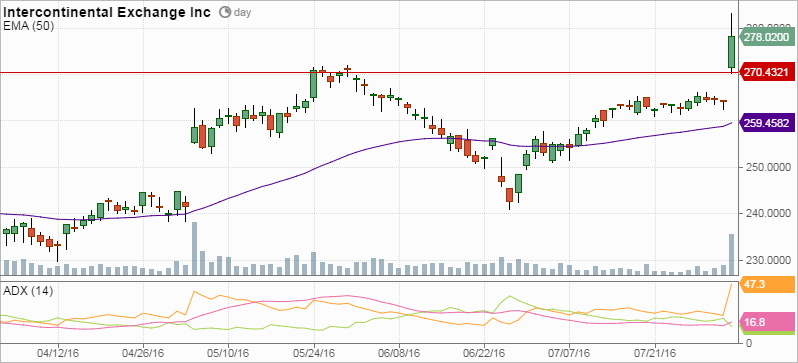Click the 'EMA (50)' indicator label
The image size is (798, 363).
(x=28, y=26)
